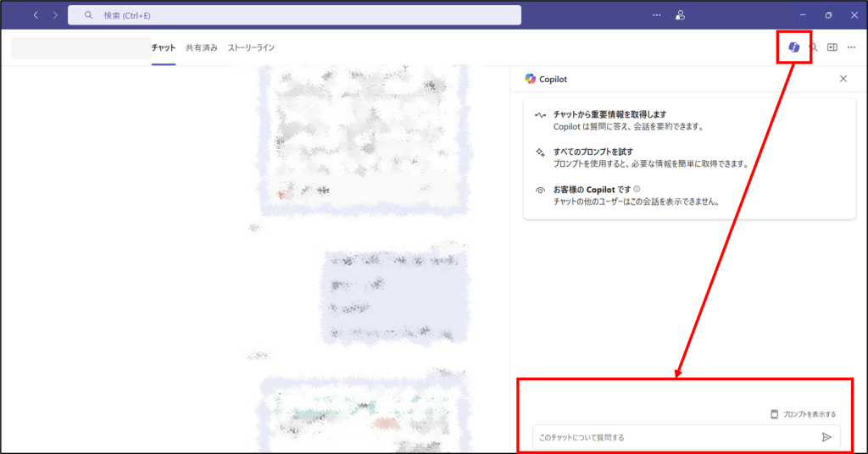This screenshot has width=868, height=454.
Task: Click the すべてのプロンプトを試す sparkle icon
Action: pyautogui.click(x=539, y=152)
